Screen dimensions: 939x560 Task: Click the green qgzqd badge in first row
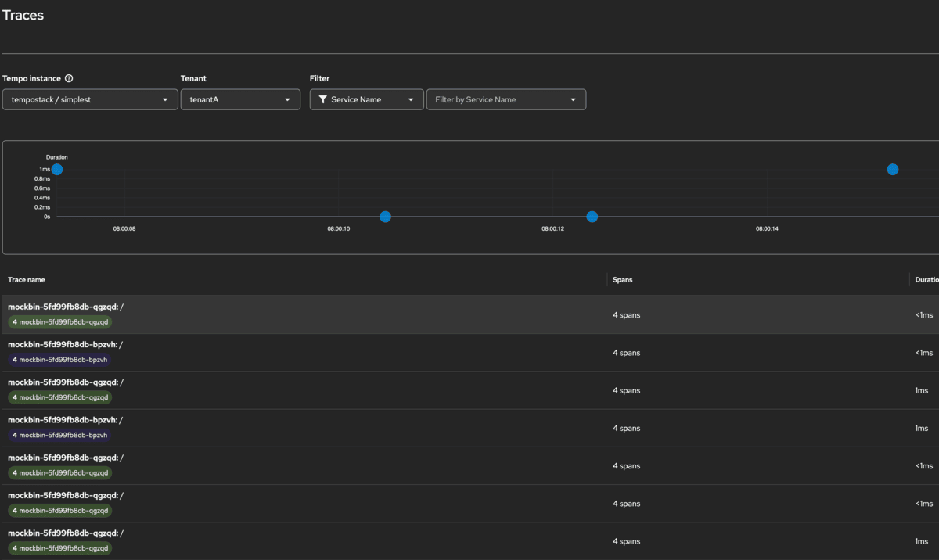(60, 322)
